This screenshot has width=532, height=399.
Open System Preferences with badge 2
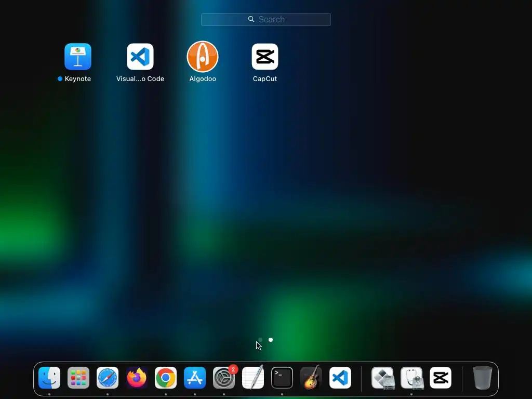224,378
